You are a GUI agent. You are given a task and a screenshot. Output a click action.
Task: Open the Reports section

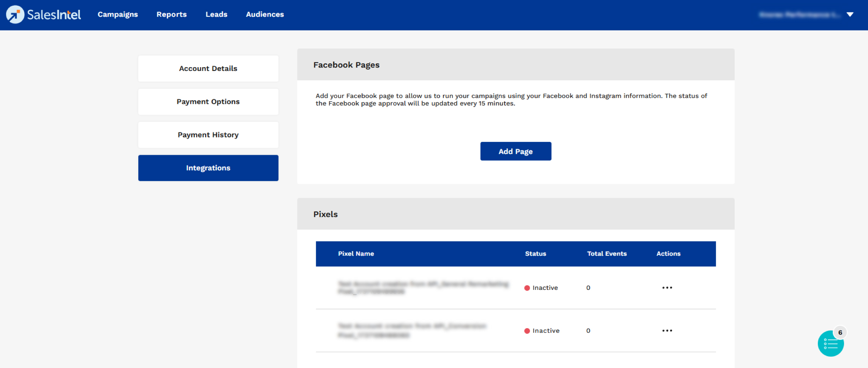[171, 14]
